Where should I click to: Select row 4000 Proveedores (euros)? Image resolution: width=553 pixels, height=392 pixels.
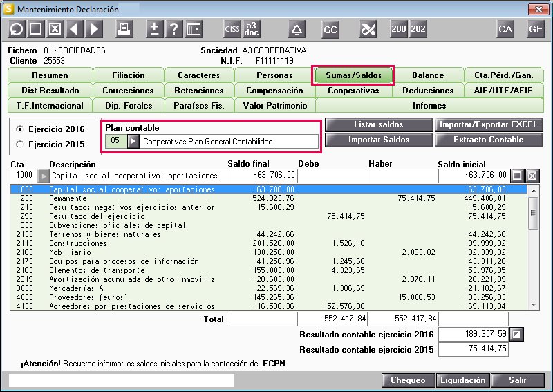[269, 297]
